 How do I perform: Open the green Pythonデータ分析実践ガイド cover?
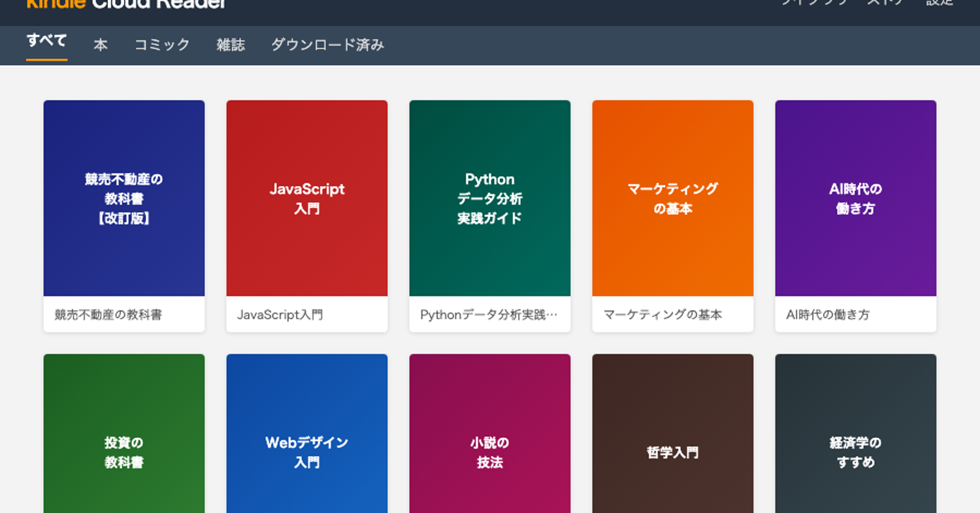490,198
